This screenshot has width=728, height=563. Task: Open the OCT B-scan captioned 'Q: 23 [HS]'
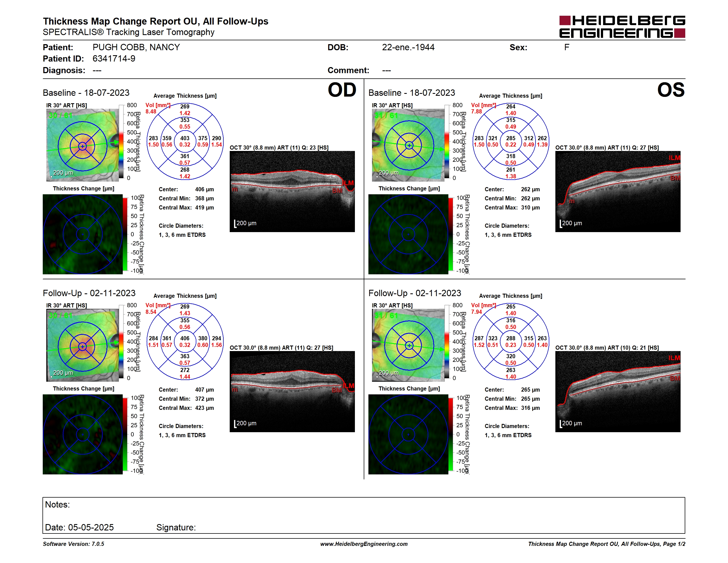(x=292, y=192)
